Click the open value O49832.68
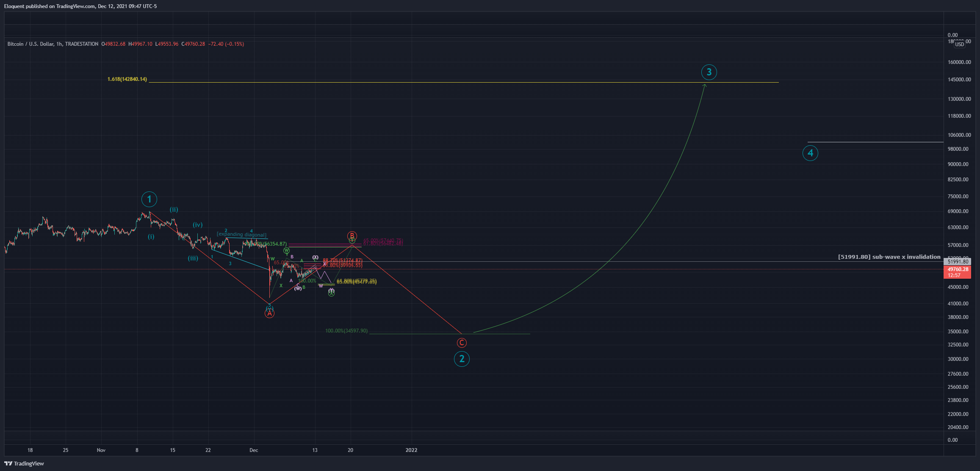The width and height of the screenshot is (980, 471). click(x=114, y=44)
